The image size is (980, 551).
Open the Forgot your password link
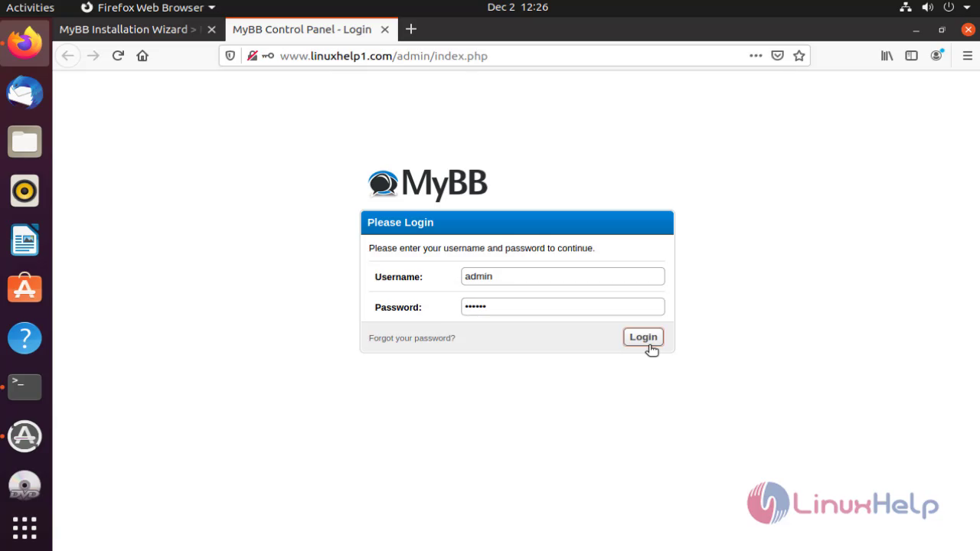[412, 338]
